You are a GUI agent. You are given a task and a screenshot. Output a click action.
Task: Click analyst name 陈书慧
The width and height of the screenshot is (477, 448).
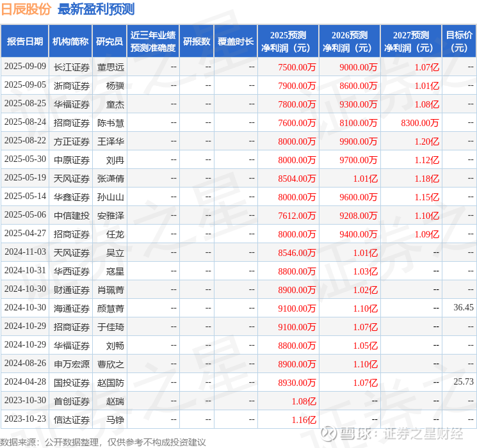coord(111,123)
